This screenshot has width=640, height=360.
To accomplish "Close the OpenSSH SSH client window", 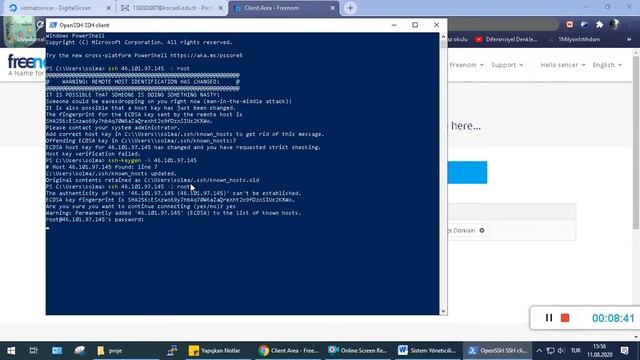I will pyautogui.click(x=436, y=25).
